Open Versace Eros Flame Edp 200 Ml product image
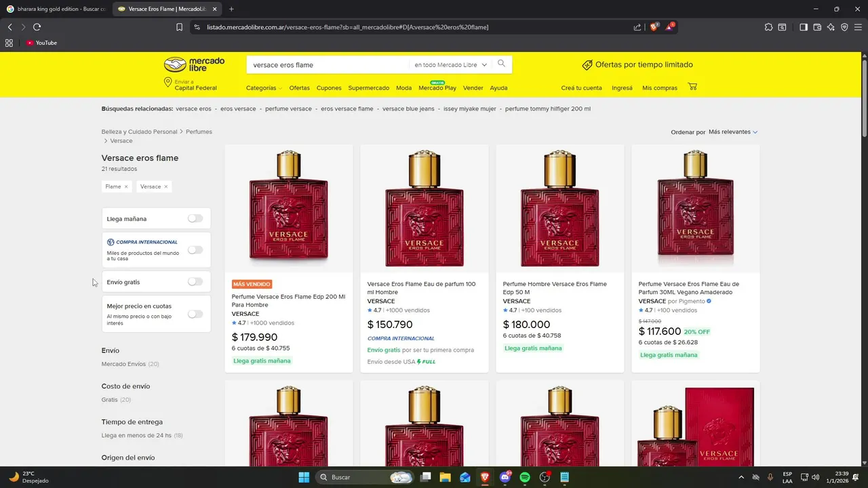This screenshot has width=868, height=488. tap(289, 209)
